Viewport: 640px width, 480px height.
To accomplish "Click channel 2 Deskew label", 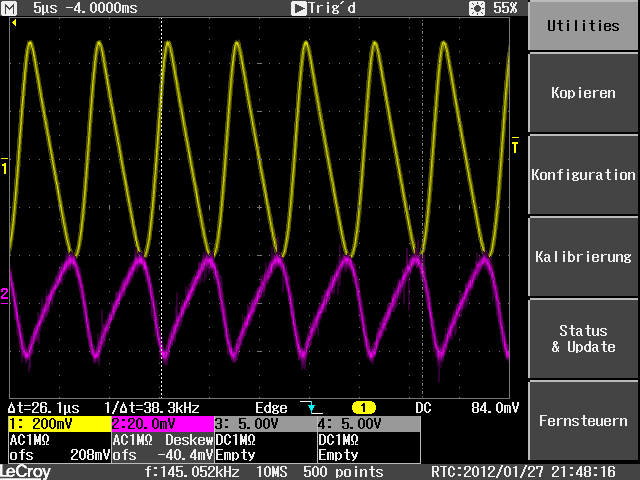I will tap(189, 440).
